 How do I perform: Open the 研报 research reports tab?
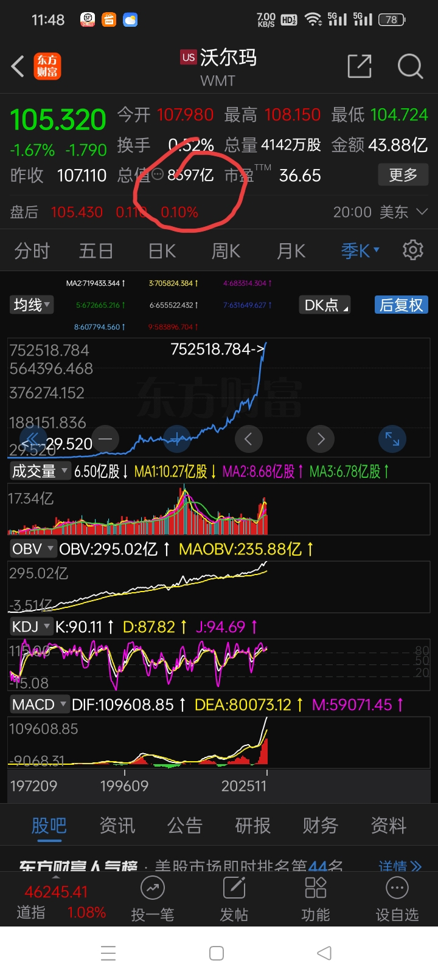253,825
